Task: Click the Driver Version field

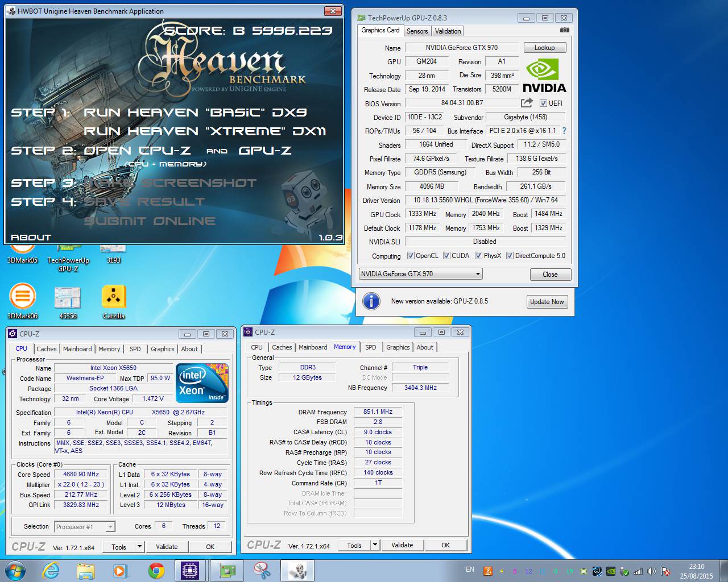Action: pos(485,200)
